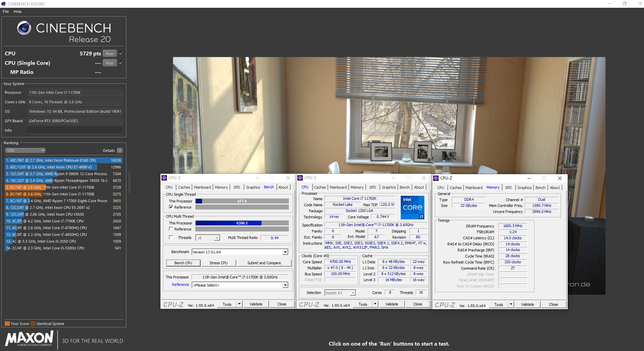Uncheck Reference under CPU Single Thread
Screen dimensions: 644x351
(171, 207)
